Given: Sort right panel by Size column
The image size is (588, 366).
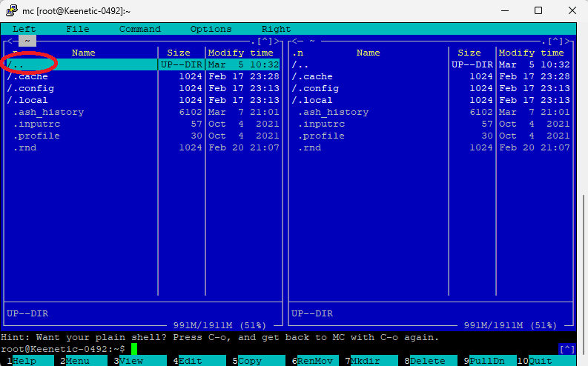Looking at the screenshot, I should (469, 53).
